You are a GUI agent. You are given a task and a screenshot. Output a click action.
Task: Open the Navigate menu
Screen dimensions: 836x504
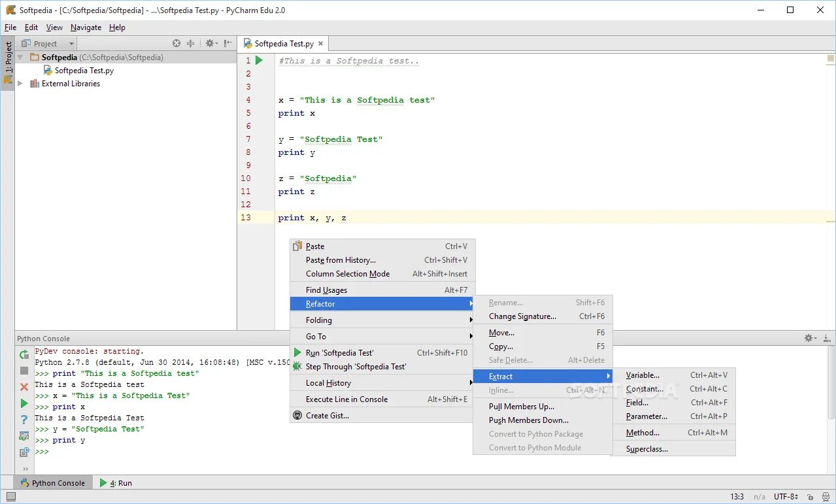pyautogui.click(x=86, y=27)
